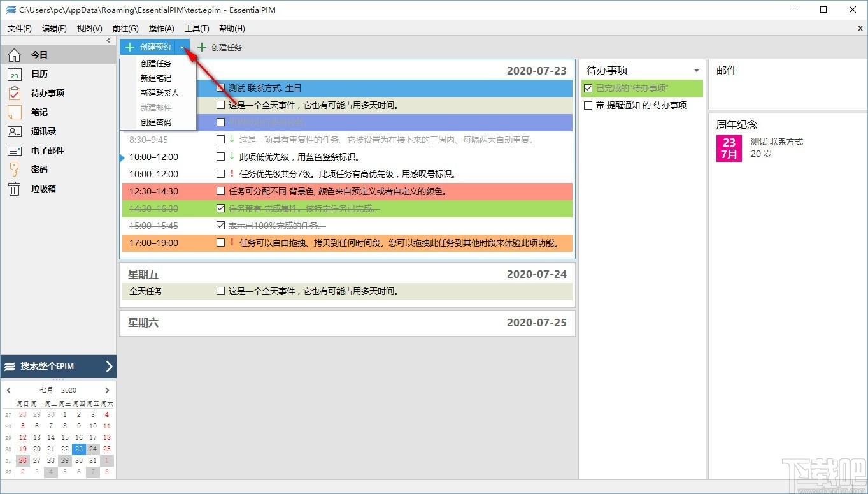Open the 日历 calendar icon
The image size is (868, 494).
click(14, 74)
